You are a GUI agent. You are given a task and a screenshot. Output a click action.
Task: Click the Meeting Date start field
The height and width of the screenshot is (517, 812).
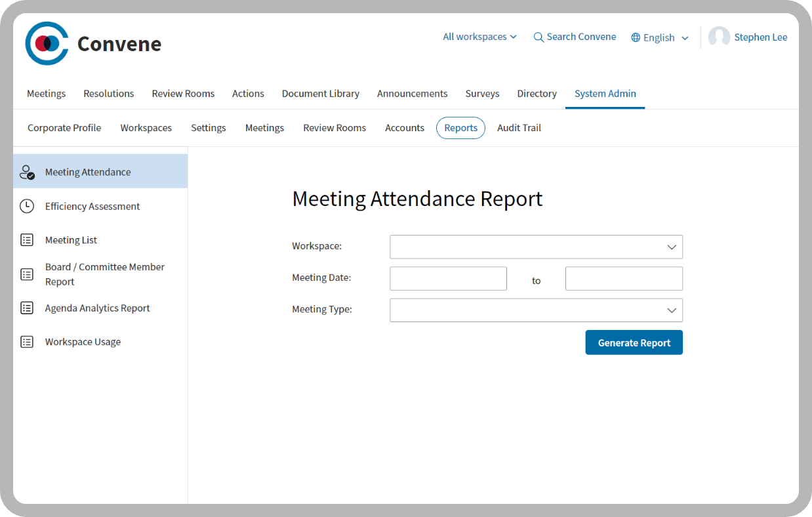(448, 278)
